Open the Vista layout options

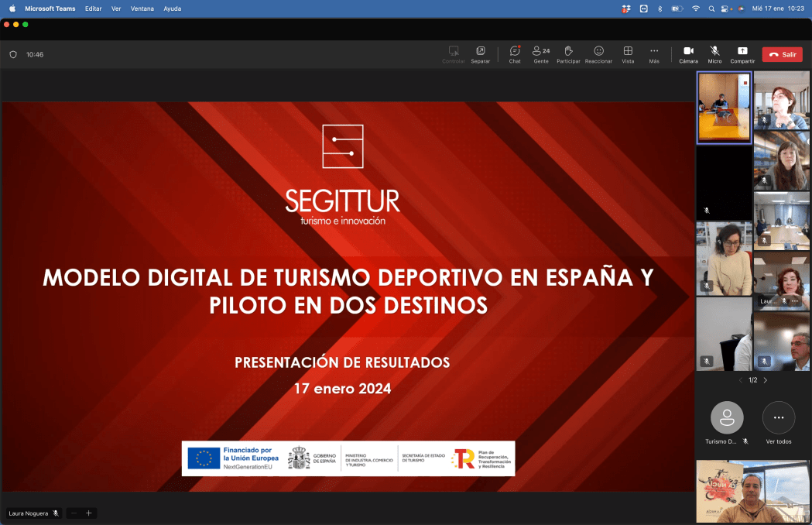click(628, 51)
